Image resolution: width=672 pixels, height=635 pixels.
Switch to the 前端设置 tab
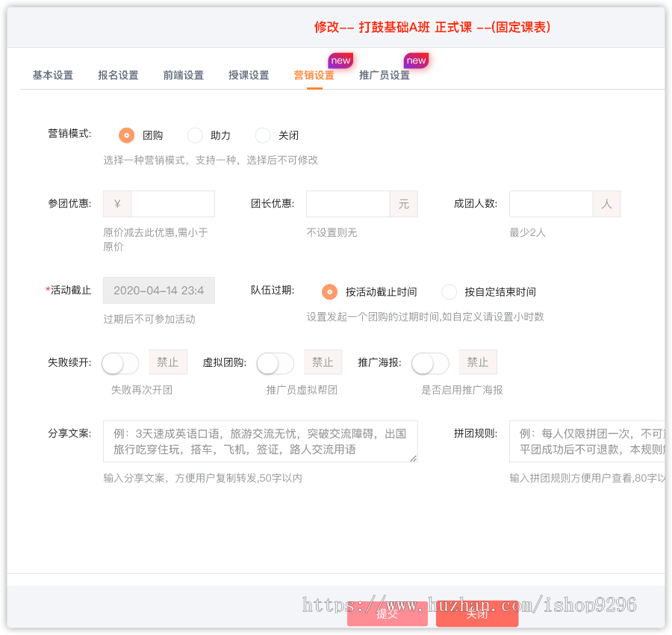(183, 75)
